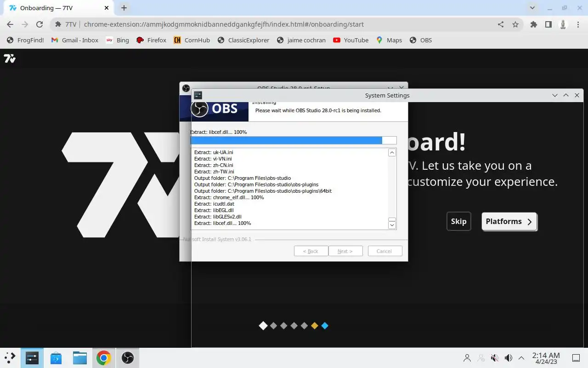The image size is (588, 368).
Task: Click the OBS installation progress bar
Action: click(x=294, y=140)
